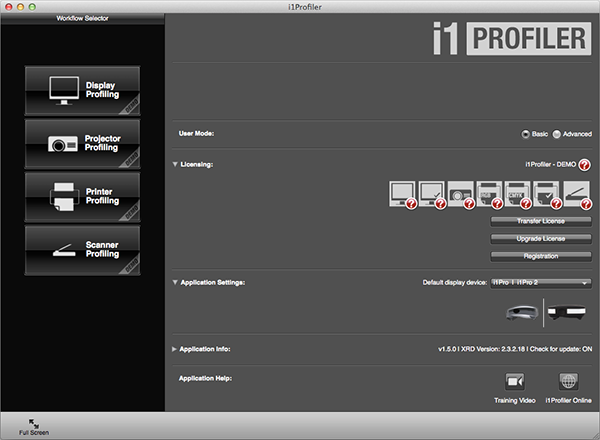Click the Registration button
This screenshot has height=440, width=600.
[x=541, y=256]
